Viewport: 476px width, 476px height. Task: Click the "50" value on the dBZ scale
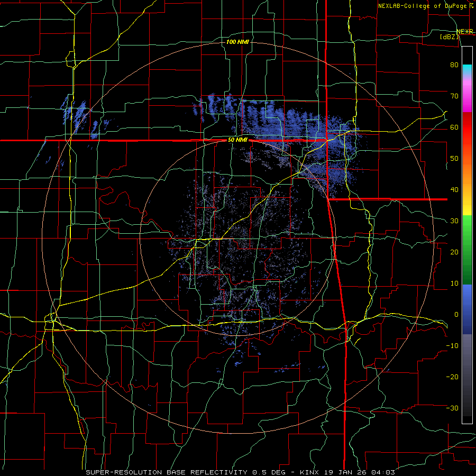(454, 159)
